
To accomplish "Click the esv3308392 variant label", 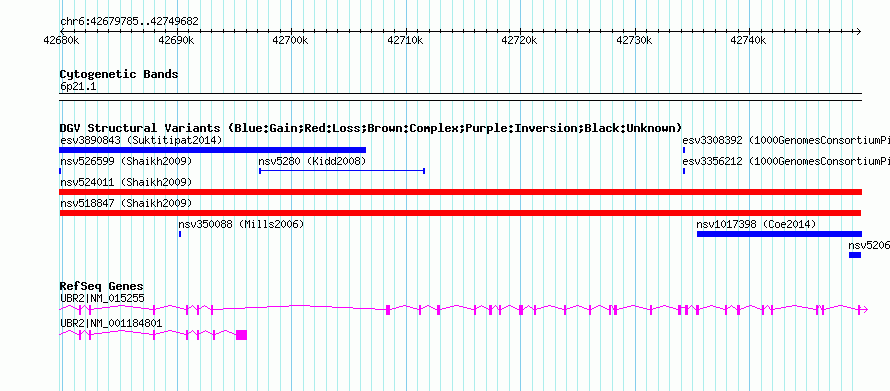I will click(x=786, y=140).
